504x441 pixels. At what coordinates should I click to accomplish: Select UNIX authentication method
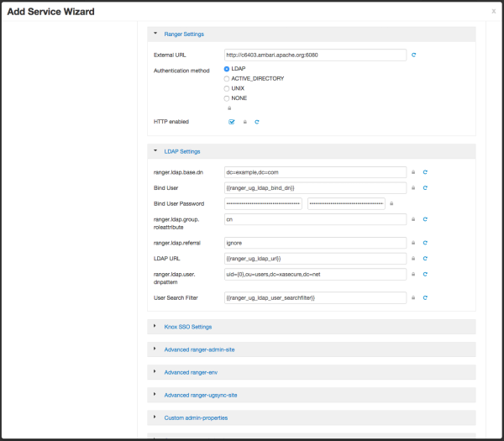227,88
